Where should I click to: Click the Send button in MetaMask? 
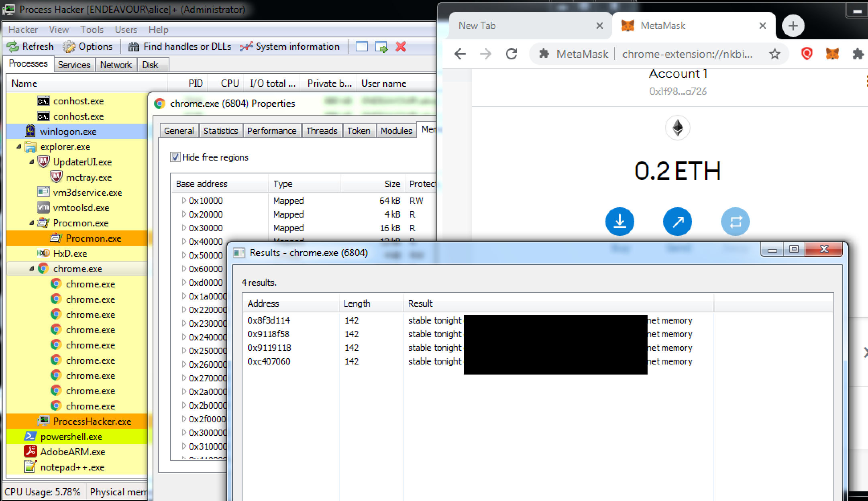677,221
